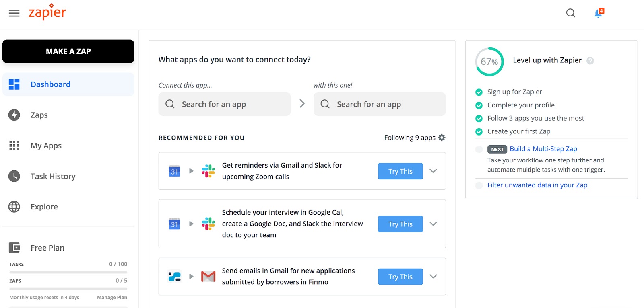Open the Manage Plan link
This screenshot has width=644, height=308.
112,298
